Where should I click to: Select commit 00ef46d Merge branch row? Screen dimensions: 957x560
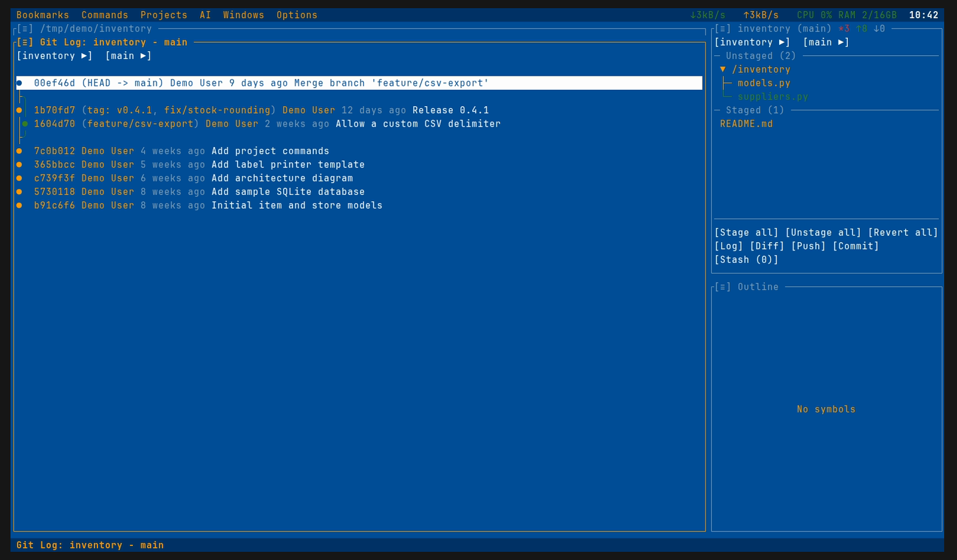pos(359,83)
